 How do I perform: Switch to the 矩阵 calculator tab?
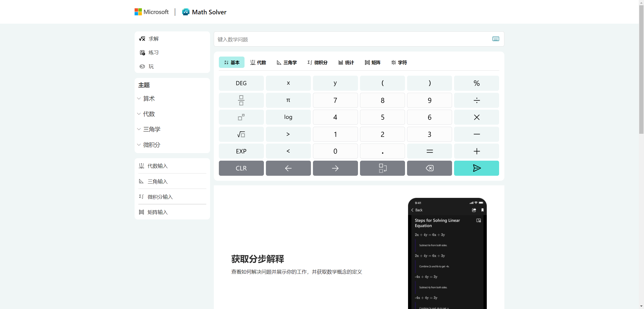tap(373, 62)
